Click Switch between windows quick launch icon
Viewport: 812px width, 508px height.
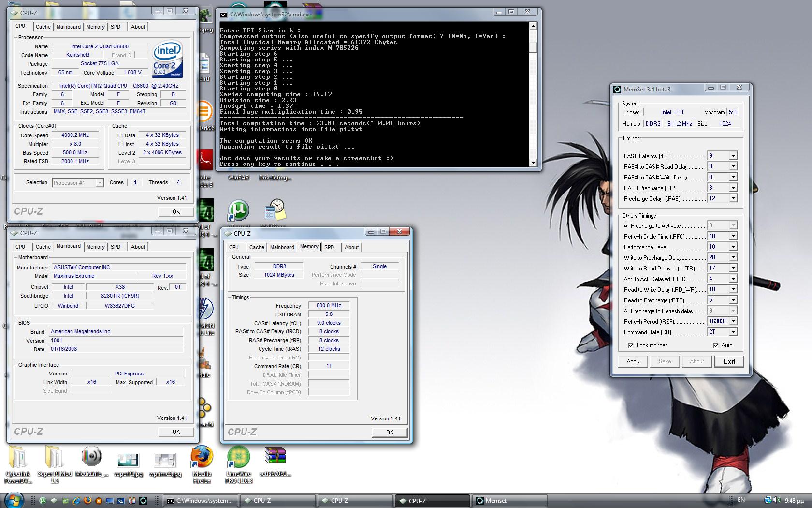tap(120, 501)
